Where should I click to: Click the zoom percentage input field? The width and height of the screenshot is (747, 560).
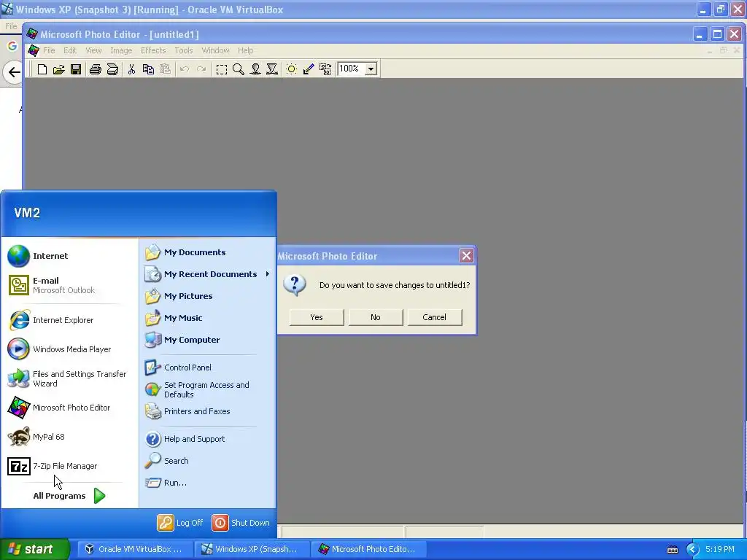(x=351, y=69)
